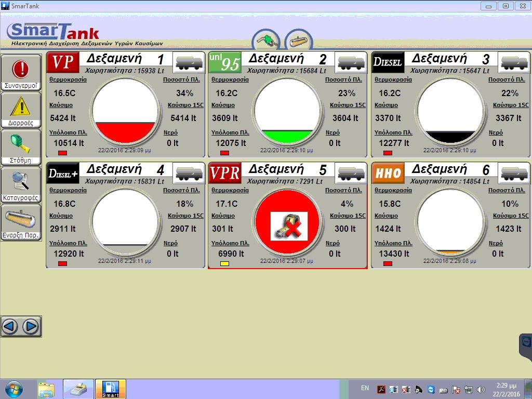Click the system clock 2:29 μμ
Screen dimensions: 532x399
click(x=506, y=385)
